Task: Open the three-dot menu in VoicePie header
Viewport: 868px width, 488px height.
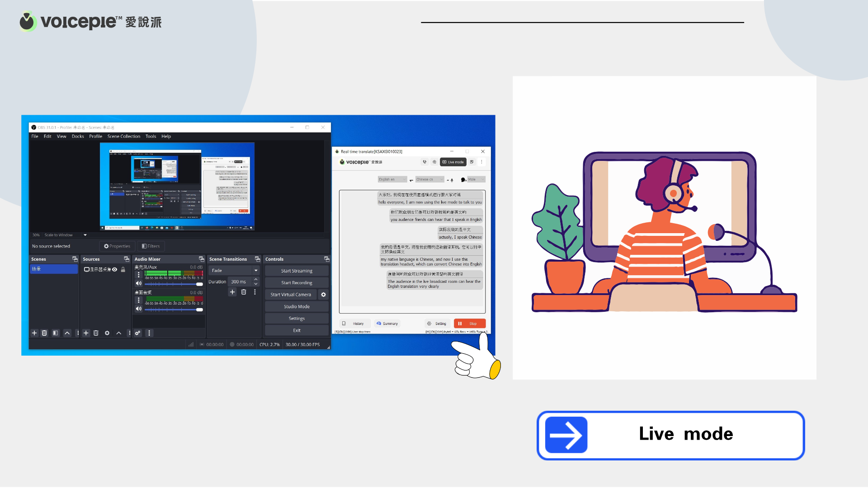Action: pyautogui.click(x=481, y=162)
